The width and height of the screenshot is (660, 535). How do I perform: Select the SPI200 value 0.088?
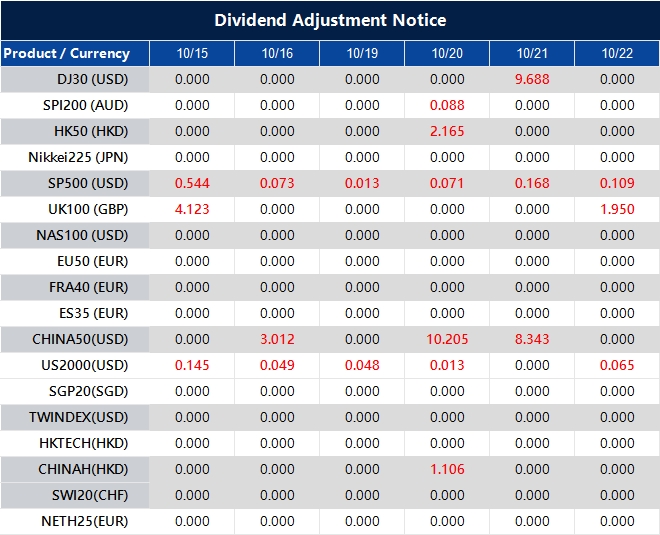pos(447,105)
